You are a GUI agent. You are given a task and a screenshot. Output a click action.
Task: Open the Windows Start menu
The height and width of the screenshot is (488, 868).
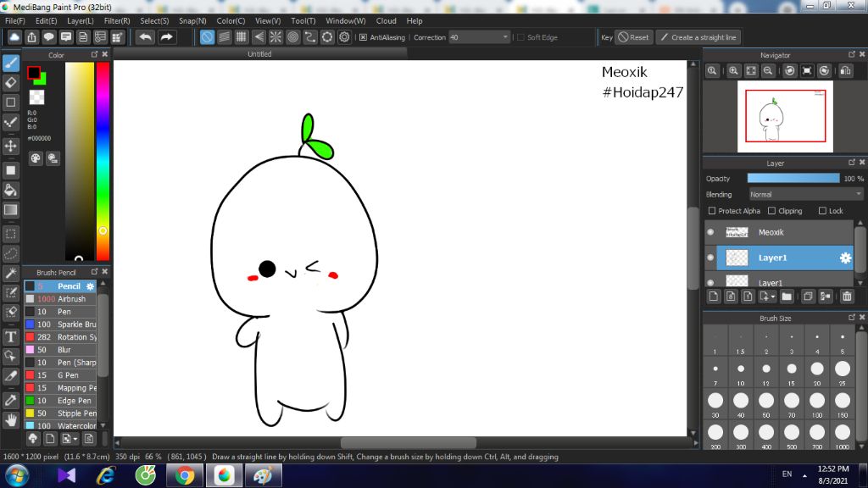[x=17, y=475]
